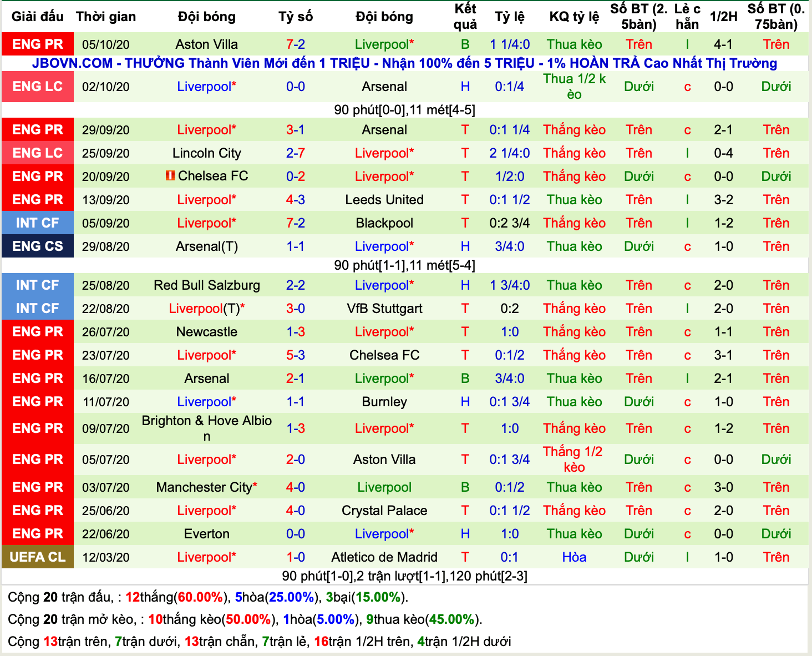The width and height of the screenshot is (812, 656).
Task: Click Burnley team name
Action: (384, 402)
